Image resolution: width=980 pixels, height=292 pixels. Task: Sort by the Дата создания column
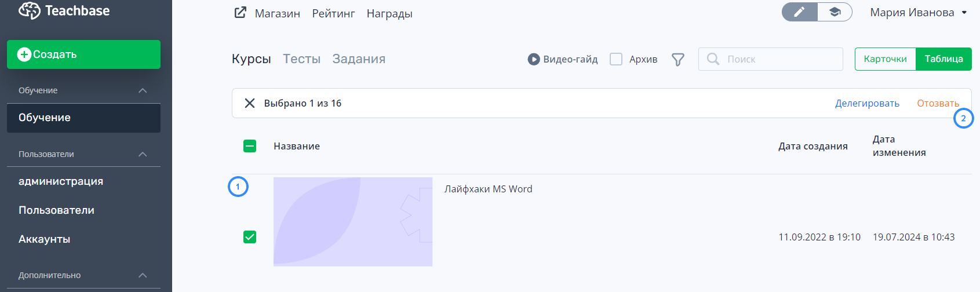point(813,146)
